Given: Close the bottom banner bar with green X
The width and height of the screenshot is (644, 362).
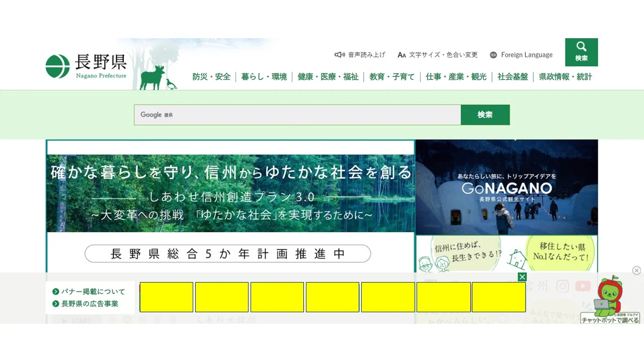Looking at the screenshot, I should click(x=522, y=277).
